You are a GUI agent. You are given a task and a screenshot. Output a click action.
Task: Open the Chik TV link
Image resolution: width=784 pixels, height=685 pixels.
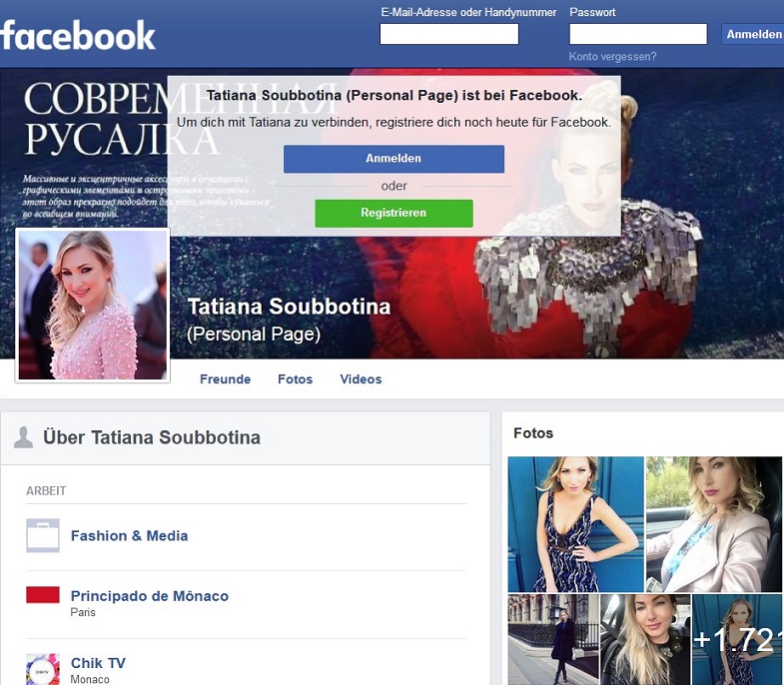click(x=98, y=662)
